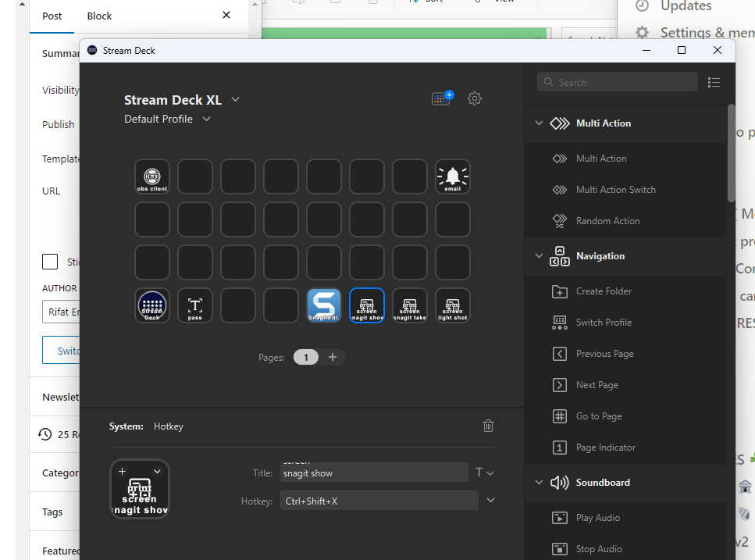Select the Stream Deck key in bottom row
755x560 pixels.
(152, 305)
